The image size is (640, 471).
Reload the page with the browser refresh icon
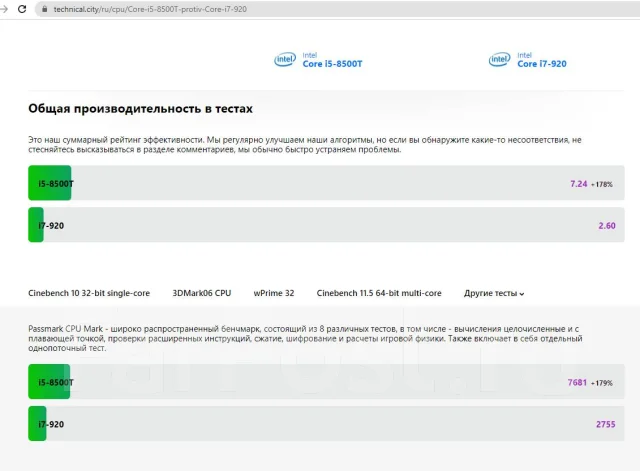(22, 9)
